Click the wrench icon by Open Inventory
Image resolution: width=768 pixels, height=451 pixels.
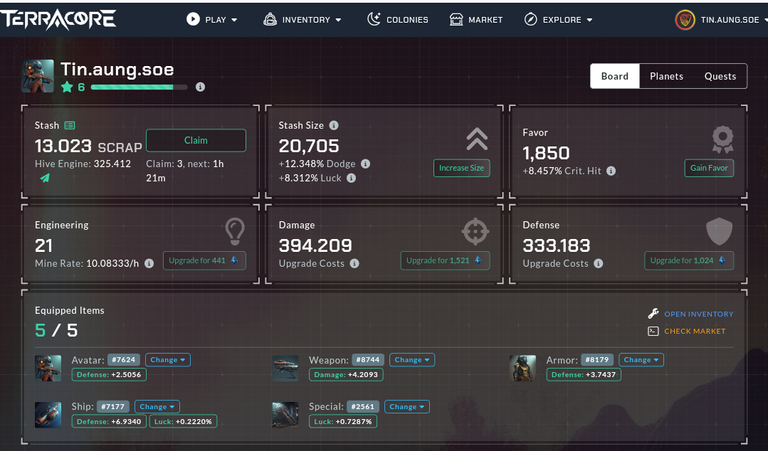(653, 313)
